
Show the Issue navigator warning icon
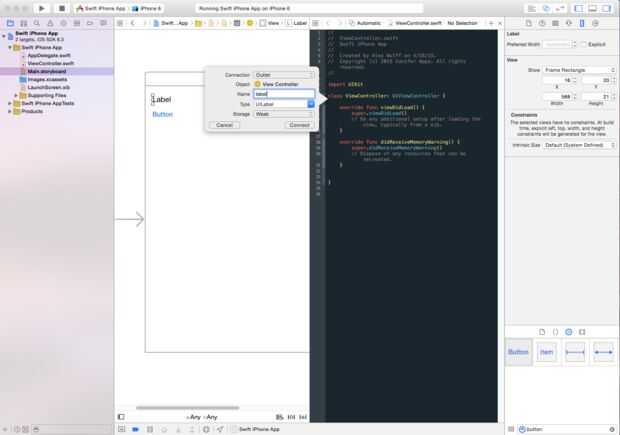(x=50, y=23)
